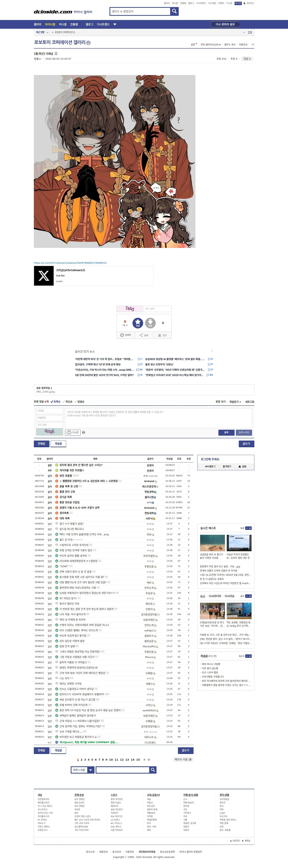Open the 갤로그 menu item
Viewport: 288px width, 868px height.
pos(90,24)
